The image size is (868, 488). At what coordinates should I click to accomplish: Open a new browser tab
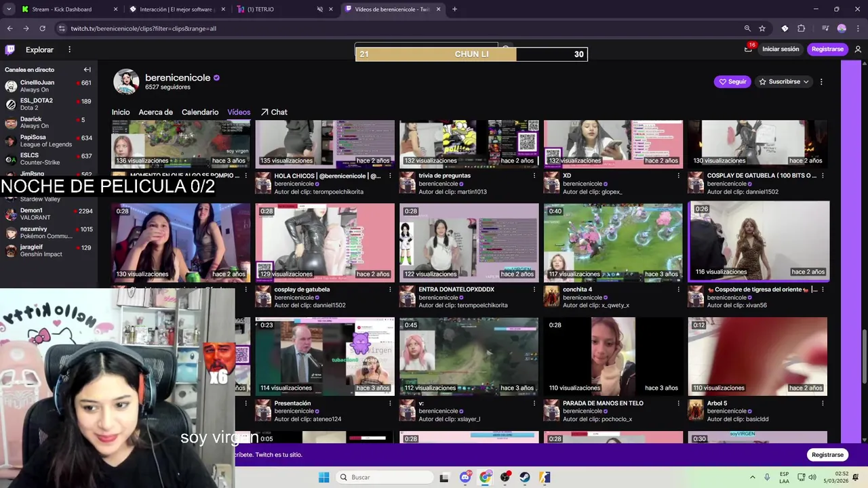pyautogui.click(x=454, y=9)
